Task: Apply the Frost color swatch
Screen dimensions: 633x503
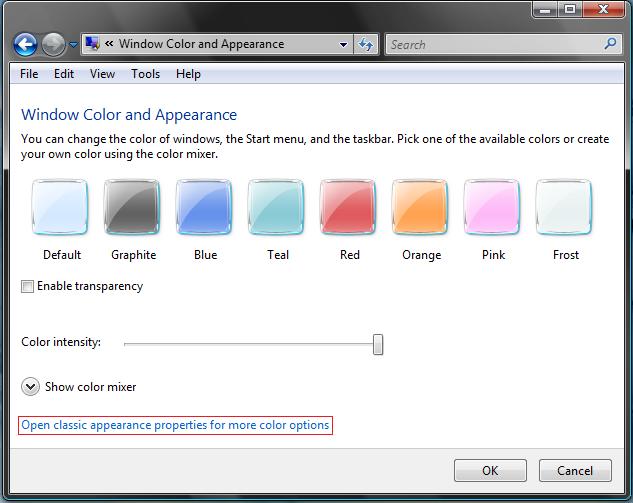Action: coord(564,207)
